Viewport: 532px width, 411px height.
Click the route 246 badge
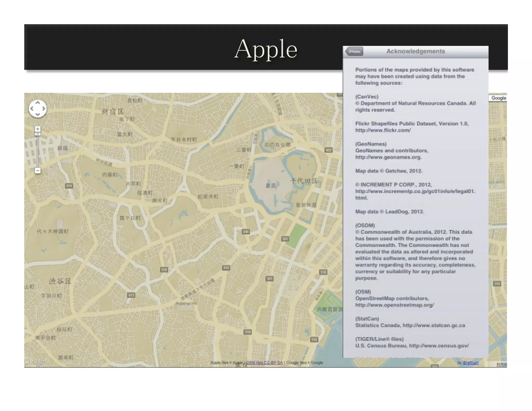pos(246,232)
